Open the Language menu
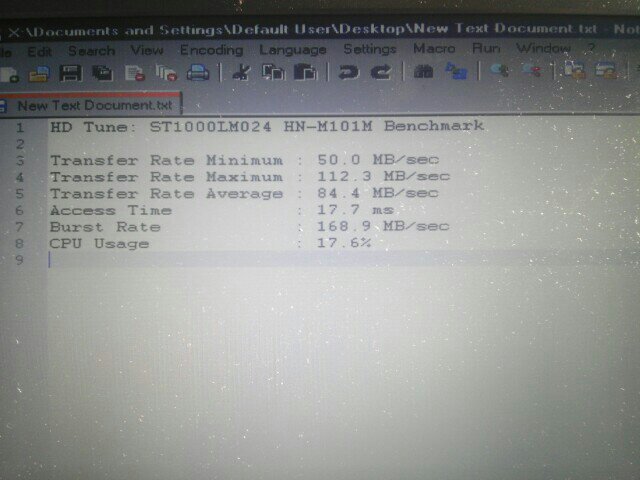The width and height of the screenshot is (640, 480). 293,49
